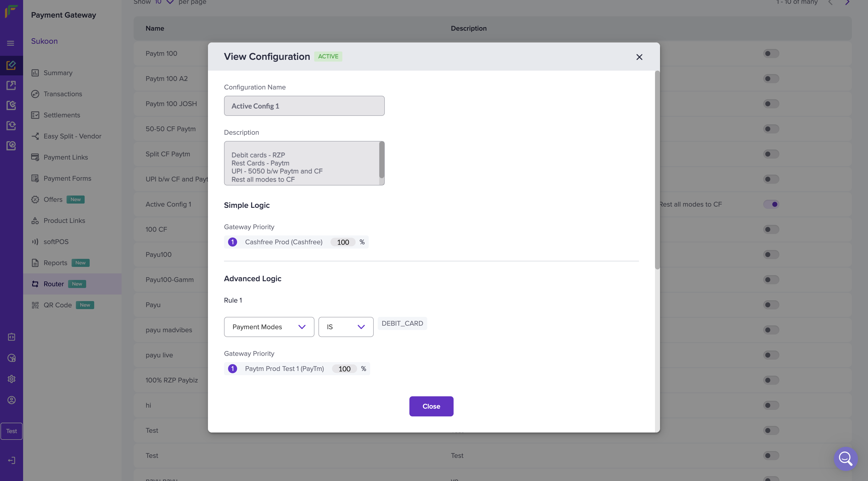
Task: Close the View Configuration dialog with X
Action: (x=639, y=57)
